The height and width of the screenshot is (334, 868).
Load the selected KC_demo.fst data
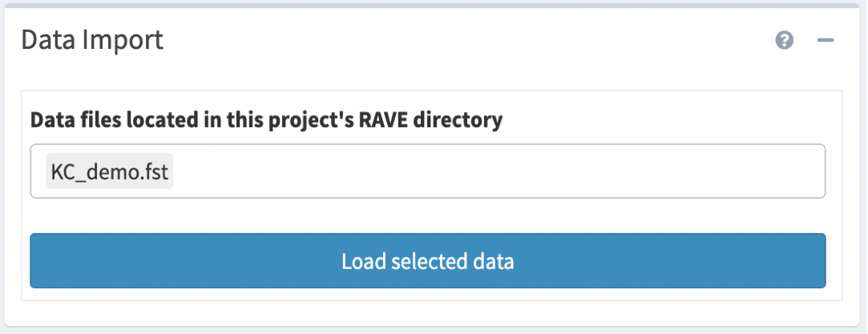click(427, 261)
